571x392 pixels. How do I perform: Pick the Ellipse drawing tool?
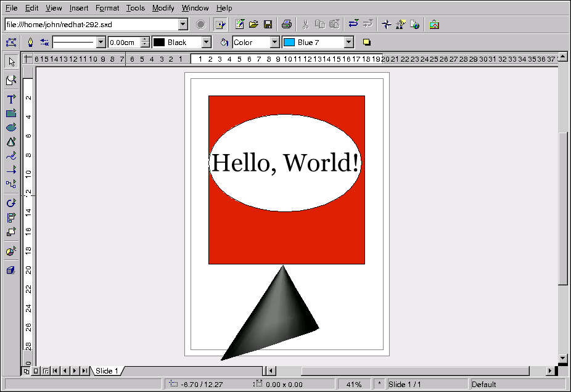10,128
